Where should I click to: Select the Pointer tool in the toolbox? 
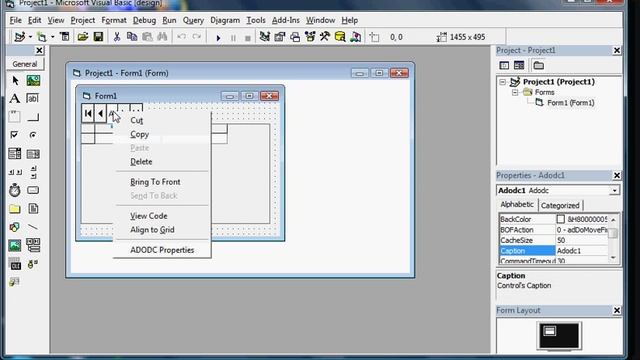tap(15, 80)
